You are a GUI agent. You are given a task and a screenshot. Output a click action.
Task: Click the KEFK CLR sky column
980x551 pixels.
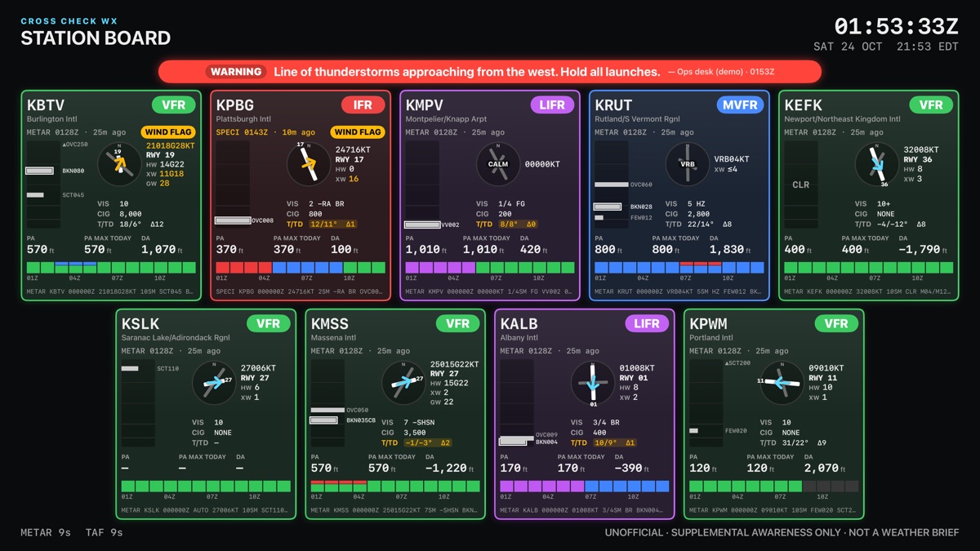(x=801, y=184)
